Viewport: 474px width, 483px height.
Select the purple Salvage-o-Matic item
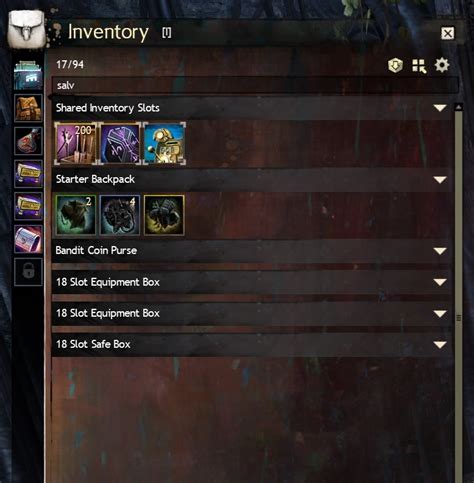120,143
